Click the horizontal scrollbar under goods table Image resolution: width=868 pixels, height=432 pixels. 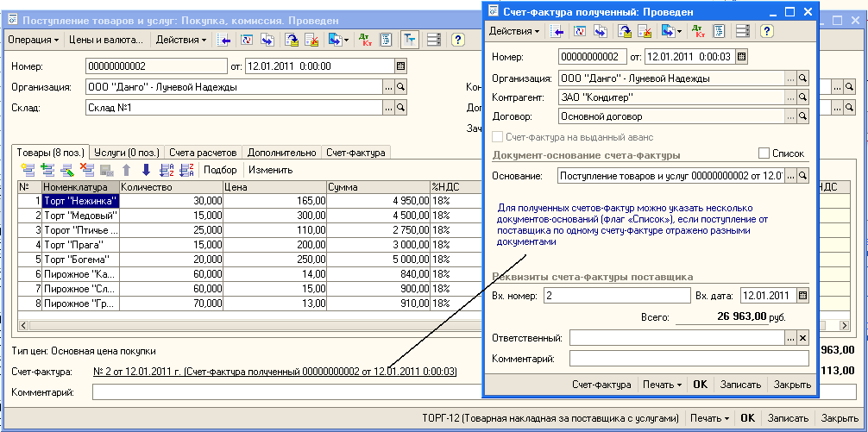[x=216, y=327]
